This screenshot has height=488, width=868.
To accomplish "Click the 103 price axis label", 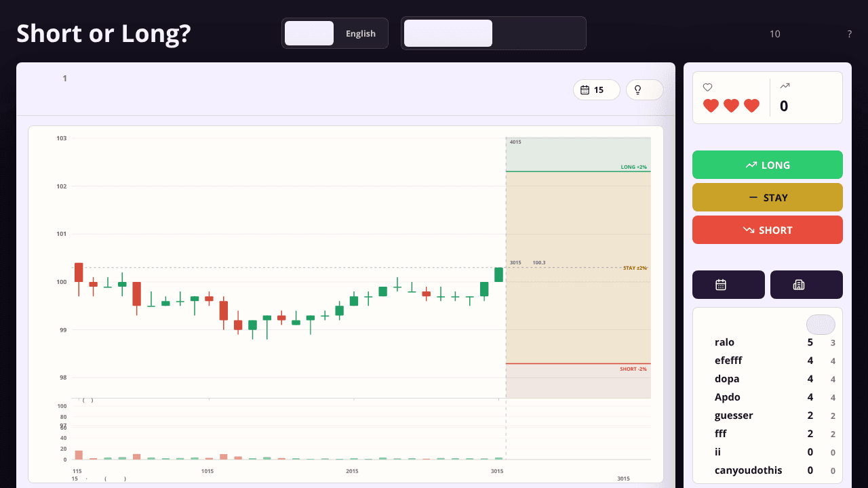I will pos(62,138).
